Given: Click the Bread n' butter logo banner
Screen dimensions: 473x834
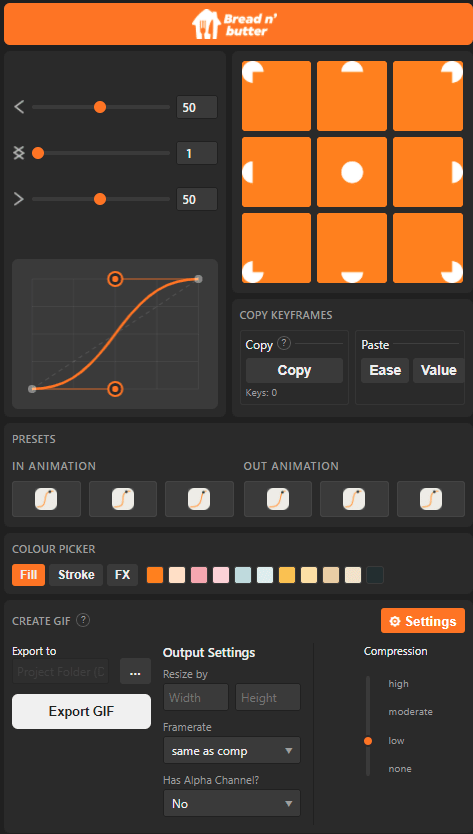Looking at the screenshot, I should tap(236, 23).
